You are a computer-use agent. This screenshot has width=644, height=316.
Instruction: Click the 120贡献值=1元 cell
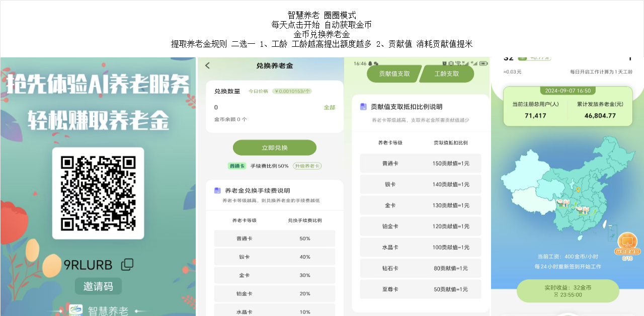coord(451,226)
